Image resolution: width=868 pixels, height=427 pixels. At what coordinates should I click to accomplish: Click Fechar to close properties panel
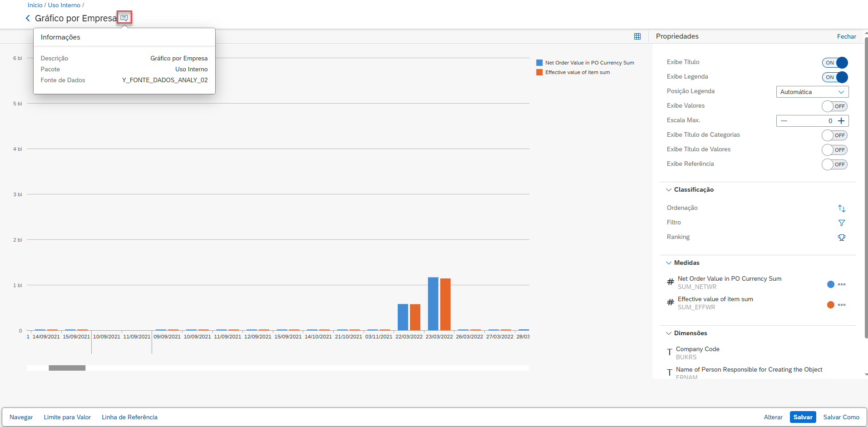click(846, 36)
